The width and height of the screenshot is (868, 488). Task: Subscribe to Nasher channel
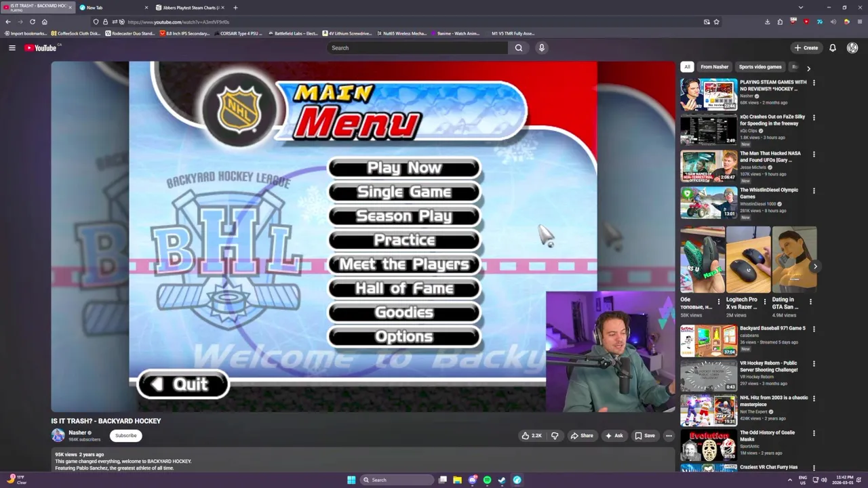click(x=125, y=436)
